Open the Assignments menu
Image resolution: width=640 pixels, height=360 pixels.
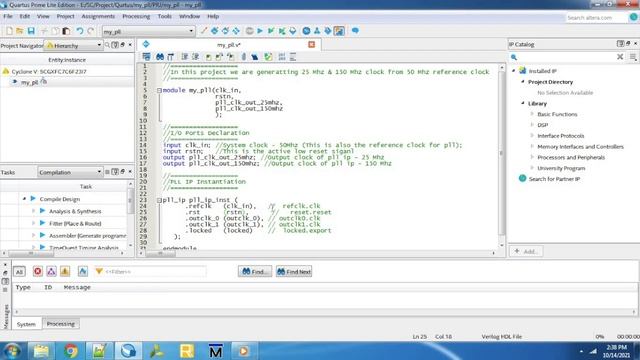tap(98, 16)
